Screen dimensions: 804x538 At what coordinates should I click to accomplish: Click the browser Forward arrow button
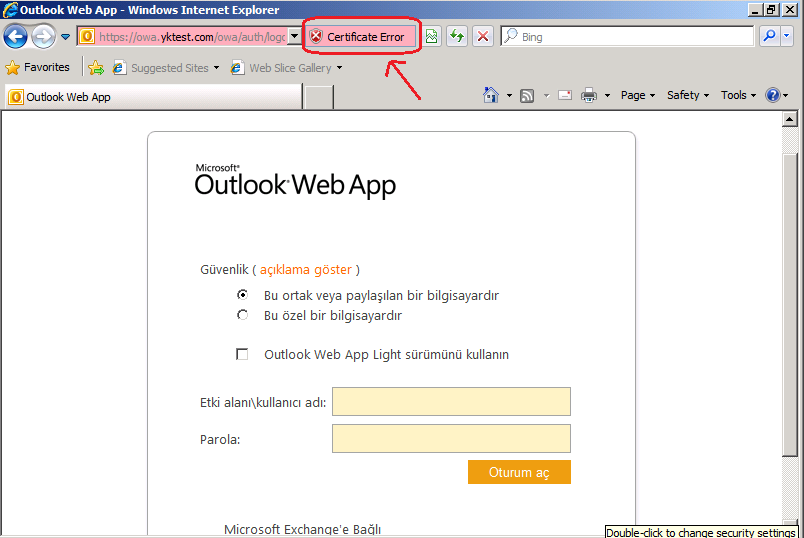point(43,37)
